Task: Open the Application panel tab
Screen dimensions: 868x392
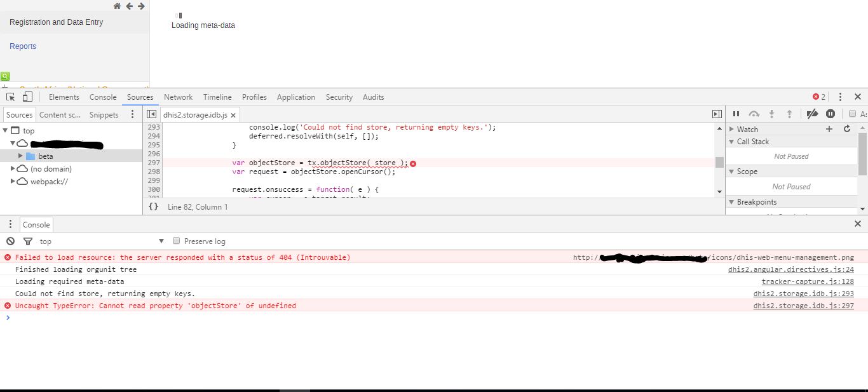Action: coord(295,97)
